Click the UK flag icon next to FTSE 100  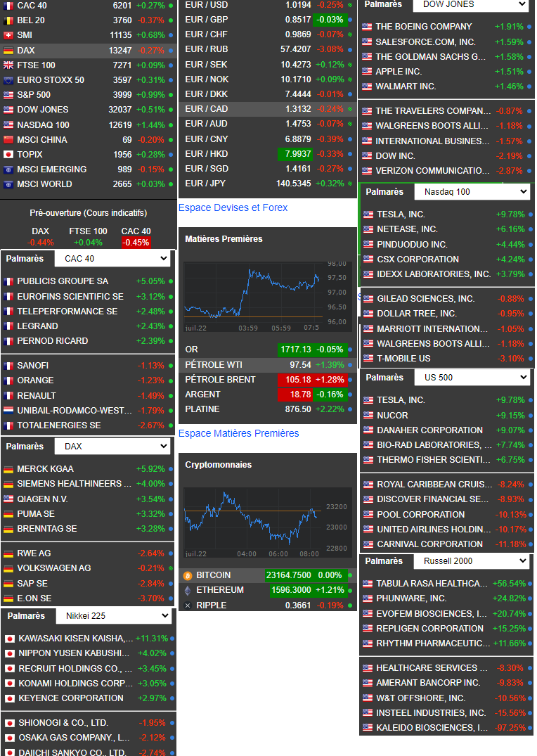(8, 65)
